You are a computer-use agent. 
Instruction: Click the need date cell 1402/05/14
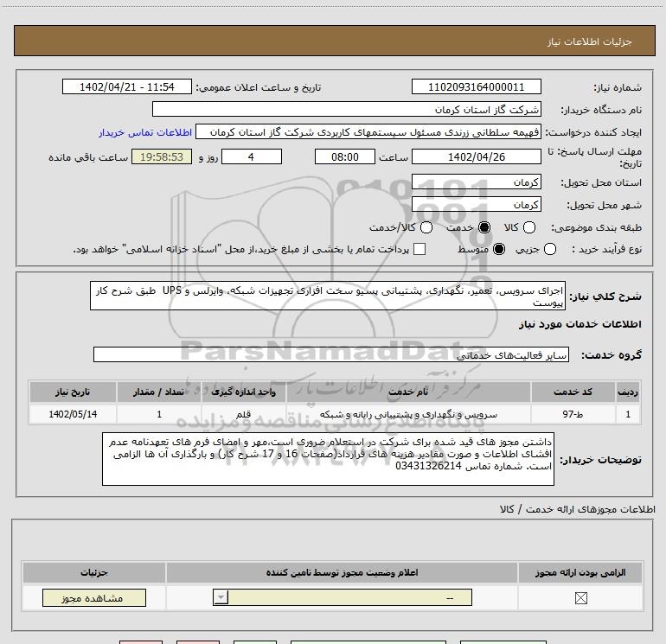(x=73, y=414)
